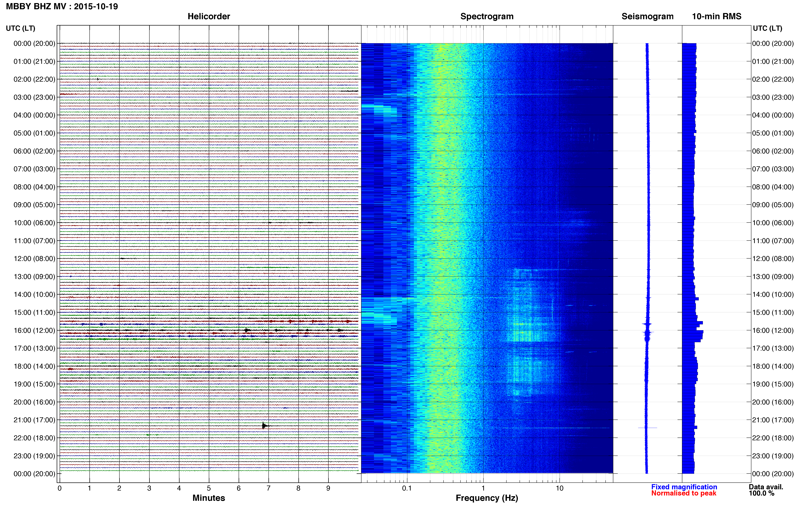Click '09:00 (05:00)' on the Helicorder time axis

tap(34, 205)
